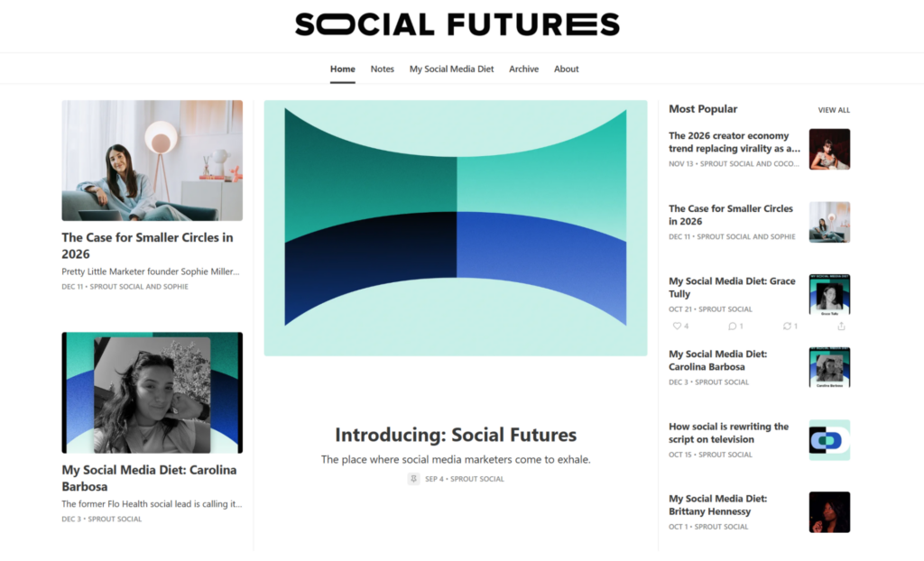Open Carolina Barbosa large photo thumbnail
This screenshot has width=924, height=561.
pyautogui.click(x=152, y=392)
